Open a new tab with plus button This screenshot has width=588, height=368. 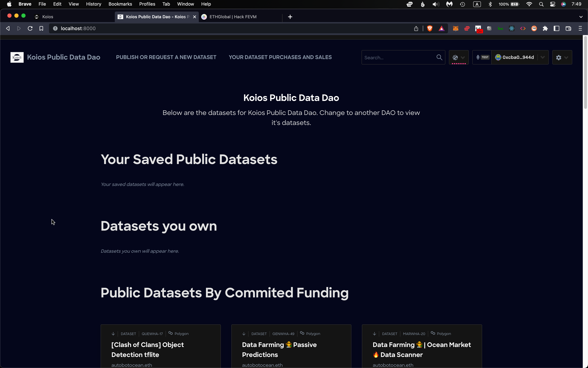[x=290, y=17]
